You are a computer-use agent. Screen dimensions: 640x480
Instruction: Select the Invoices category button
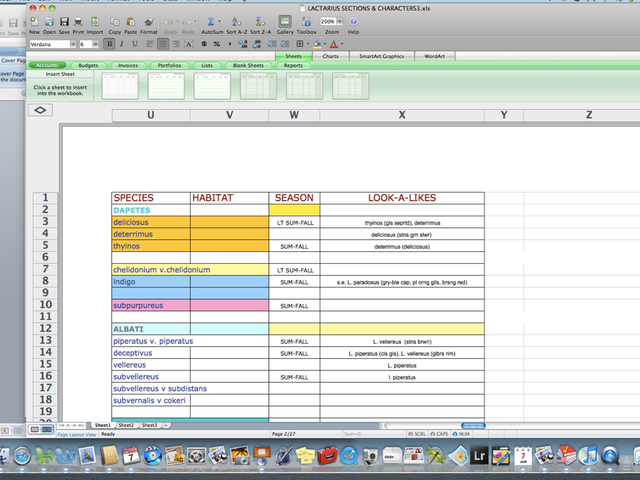point(128,65)
